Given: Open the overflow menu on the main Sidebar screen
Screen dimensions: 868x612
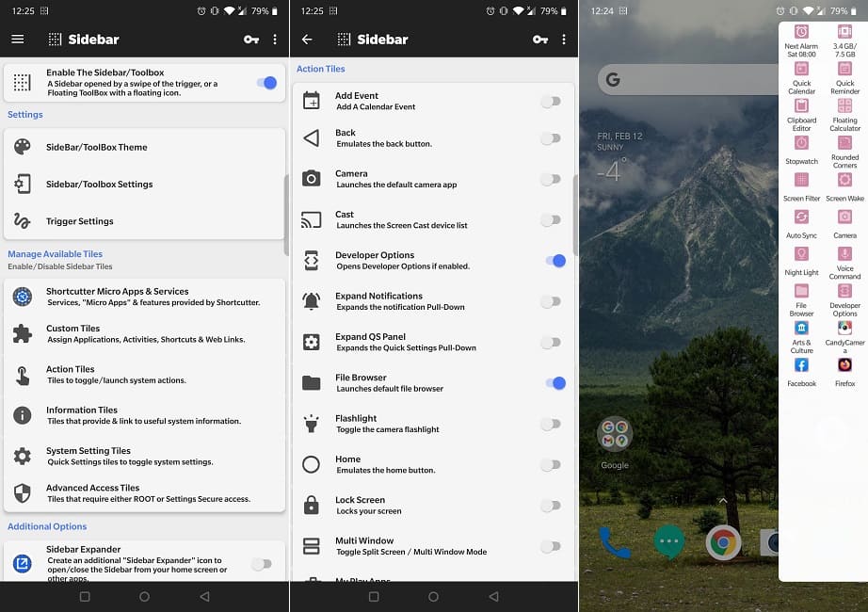Looking at the screenshot, I should point(277,40).
